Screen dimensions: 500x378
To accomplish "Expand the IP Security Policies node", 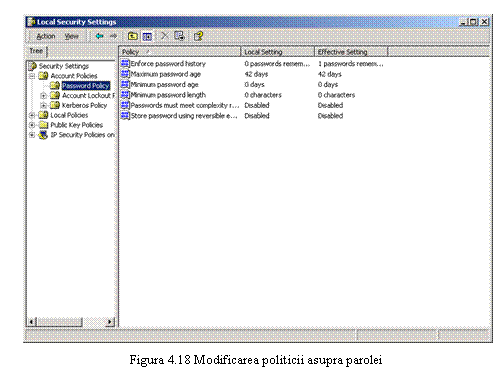I will (32, 135).
